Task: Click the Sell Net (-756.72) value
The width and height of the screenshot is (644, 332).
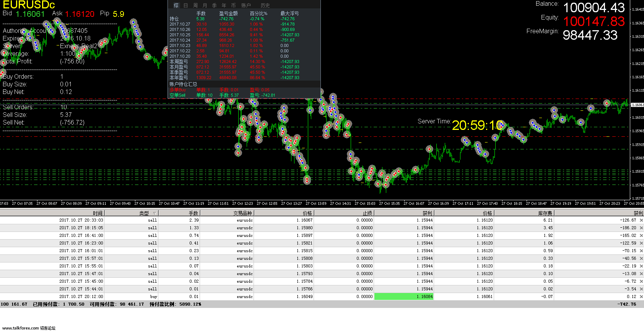Action: click(72, 122)
